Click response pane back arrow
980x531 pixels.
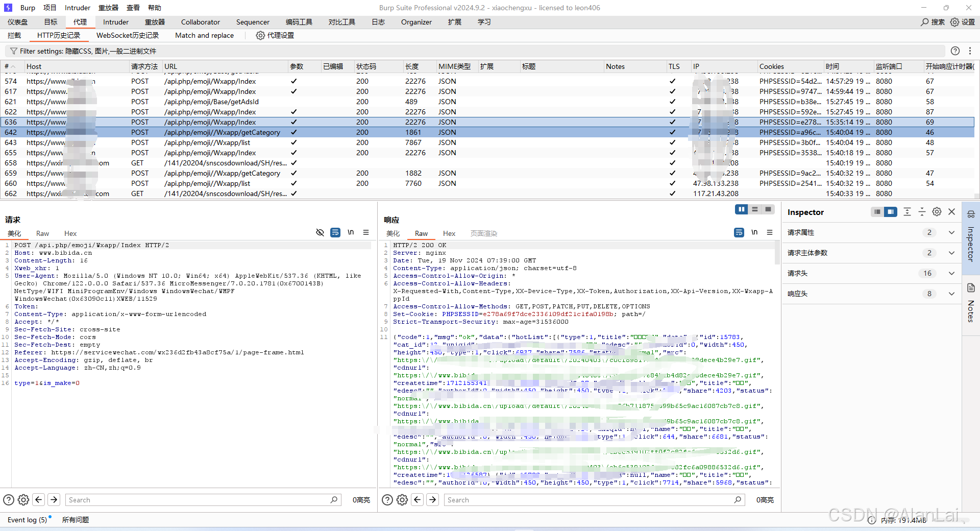click(x=418, y=500)
